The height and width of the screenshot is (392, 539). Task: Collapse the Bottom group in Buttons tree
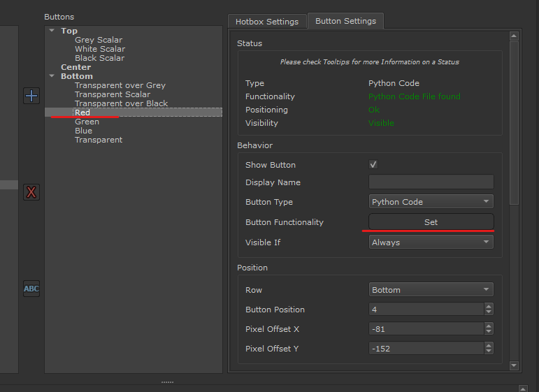point(52,76)
